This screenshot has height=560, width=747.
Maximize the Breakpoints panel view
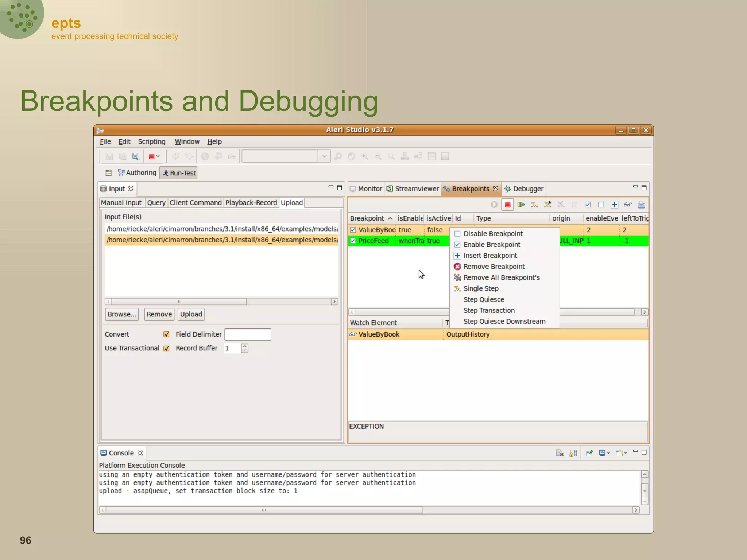pyautogui.click(x=644, y=187)
